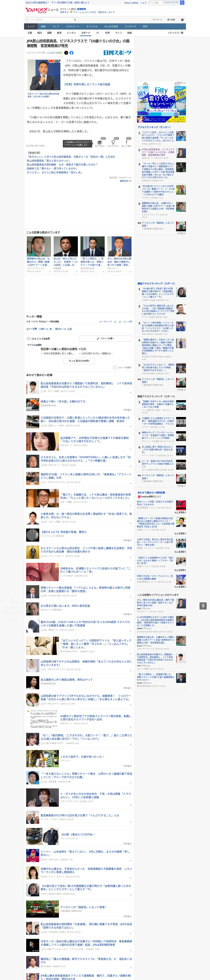Open the マイページ link
The width and height of the screenshot is (210, 980).
(x=157, y=20)
